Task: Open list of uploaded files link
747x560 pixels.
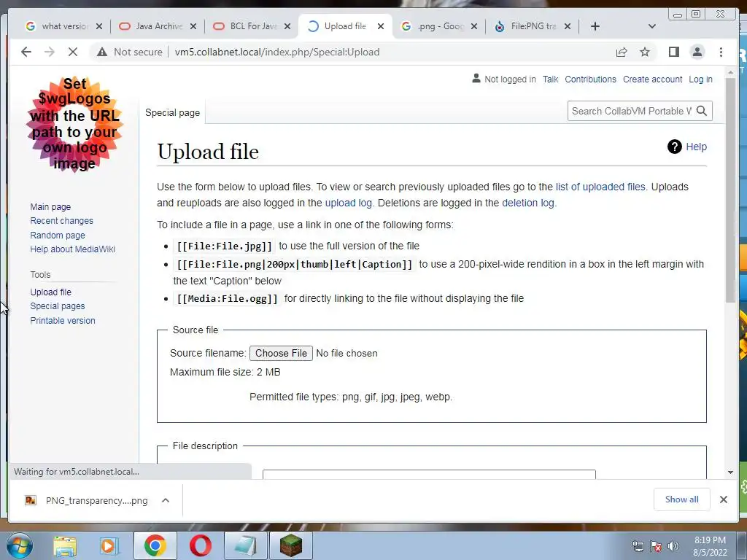Action: click(x=600, y=187)
